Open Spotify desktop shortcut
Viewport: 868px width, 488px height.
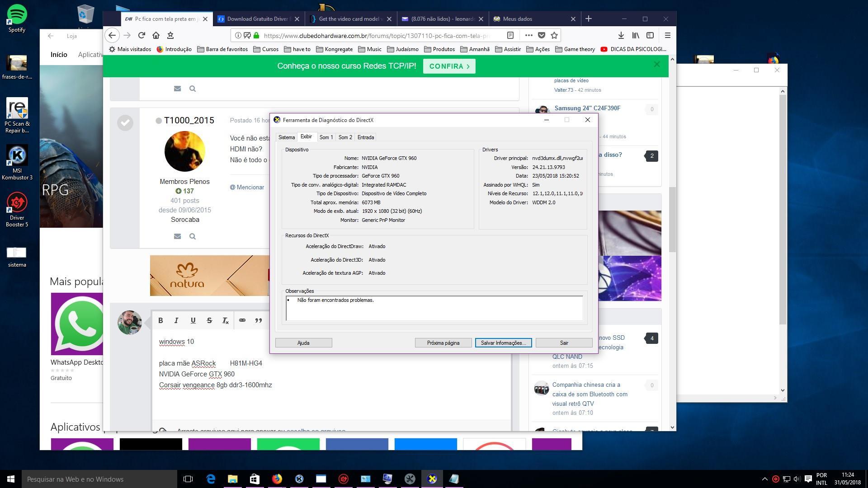point(17,19)
